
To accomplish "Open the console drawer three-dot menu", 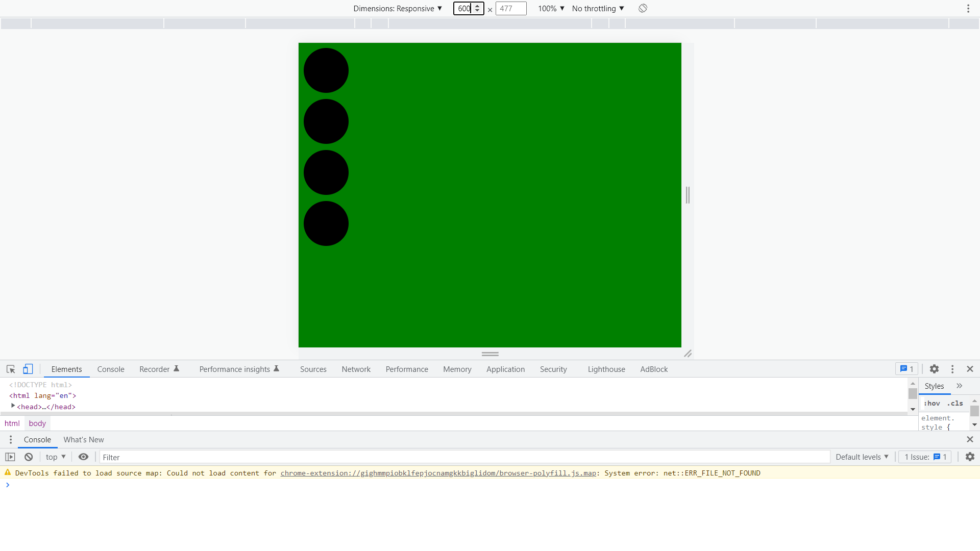I will pos(11,439).
